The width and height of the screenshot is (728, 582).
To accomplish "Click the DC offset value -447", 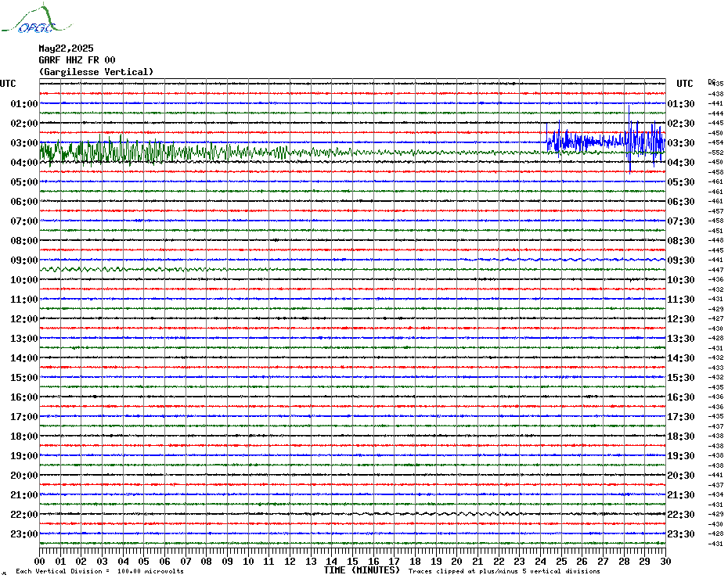I will tap(716, 270).
